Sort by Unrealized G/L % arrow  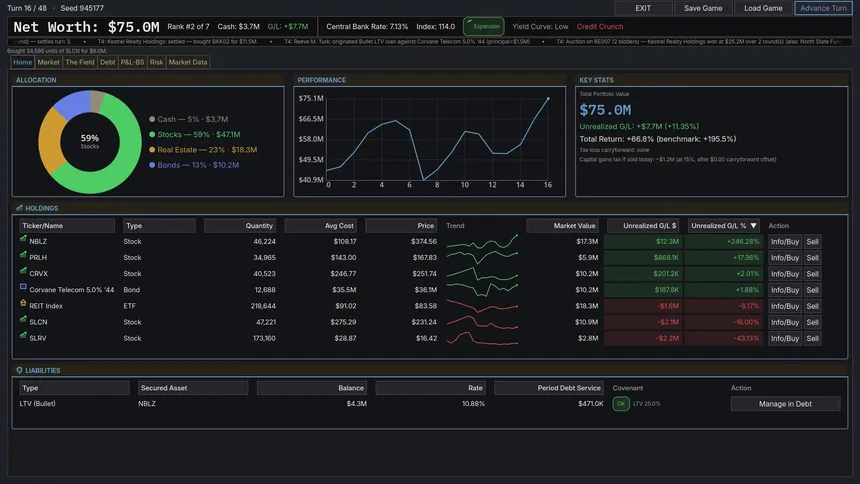754,226
